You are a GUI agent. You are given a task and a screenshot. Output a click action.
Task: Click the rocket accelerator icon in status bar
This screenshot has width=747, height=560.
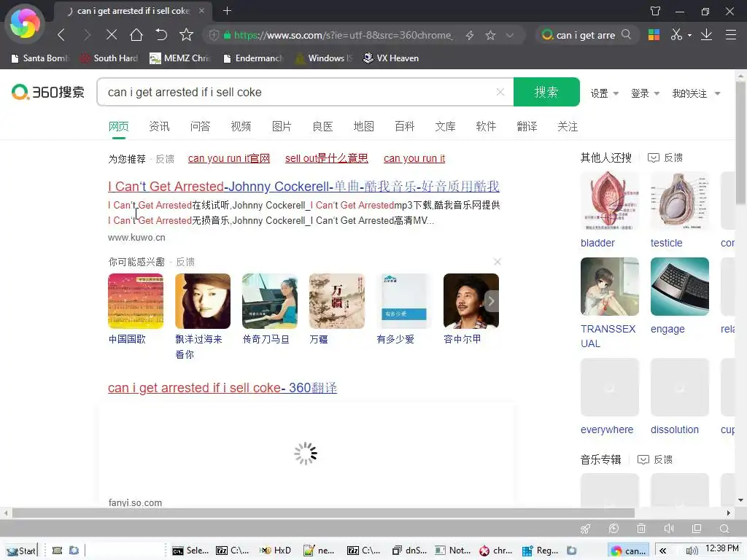(586, 528)
